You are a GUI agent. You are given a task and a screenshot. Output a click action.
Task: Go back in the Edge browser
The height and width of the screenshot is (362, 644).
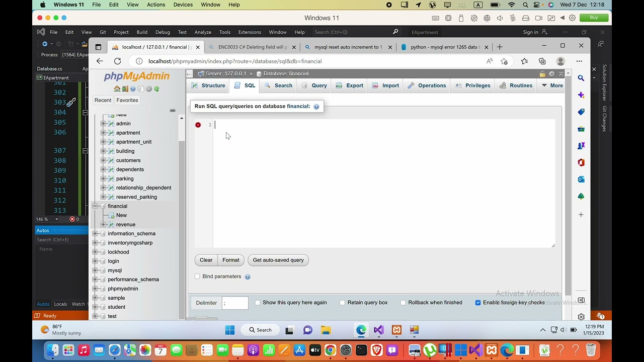point(100,61)
